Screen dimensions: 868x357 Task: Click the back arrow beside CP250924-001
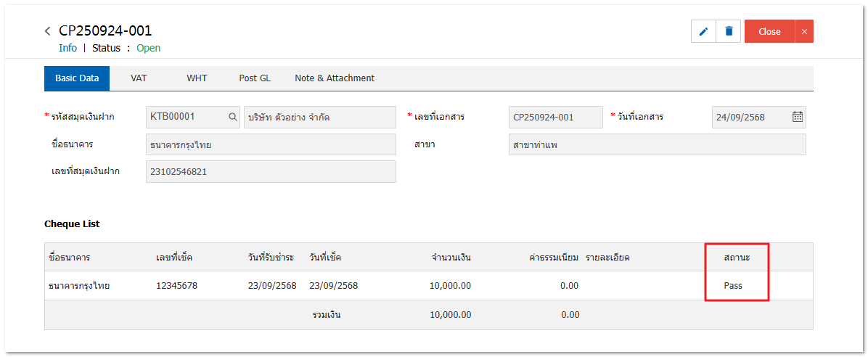[x=48, y=31]
